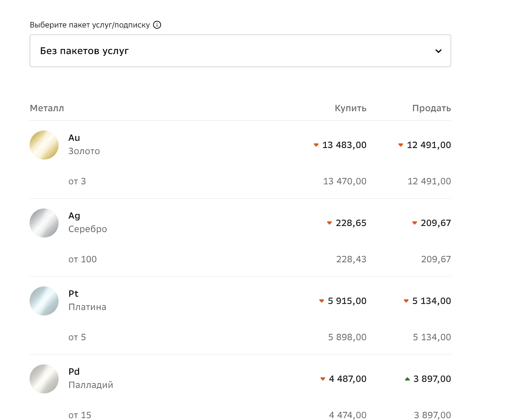514x420 pixels.
Task: Click the green up arrow for palladium sell
Action: click(x=407, y=379)
